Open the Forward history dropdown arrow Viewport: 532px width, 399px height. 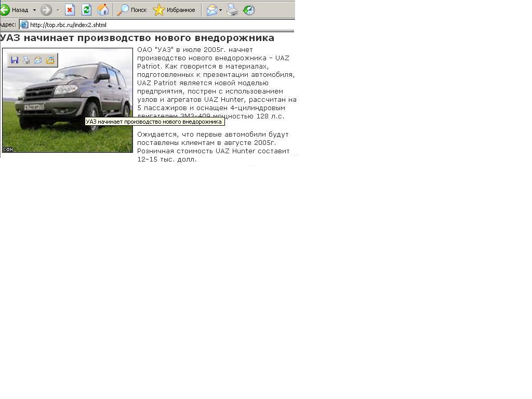[58, 10]
